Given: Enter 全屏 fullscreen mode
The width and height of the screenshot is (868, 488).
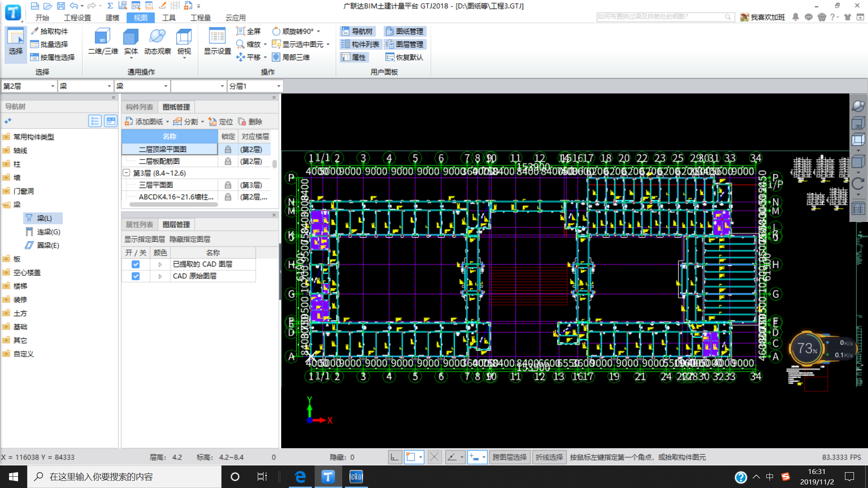Looking at the screenshot, I should pos(249,31).
